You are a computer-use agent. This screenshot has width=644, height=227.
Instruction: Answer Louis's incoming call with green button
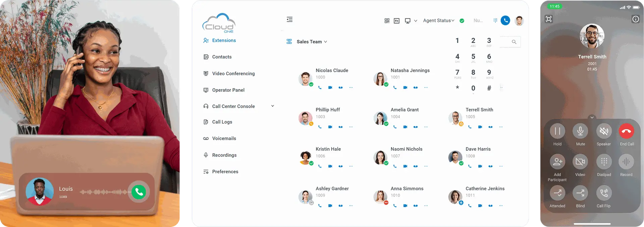139,192
